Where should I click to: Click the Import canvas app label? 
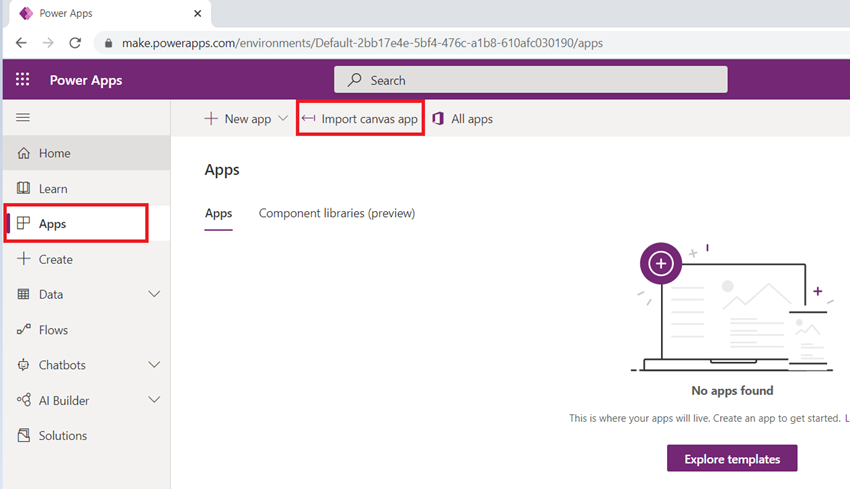coord(369,119)
